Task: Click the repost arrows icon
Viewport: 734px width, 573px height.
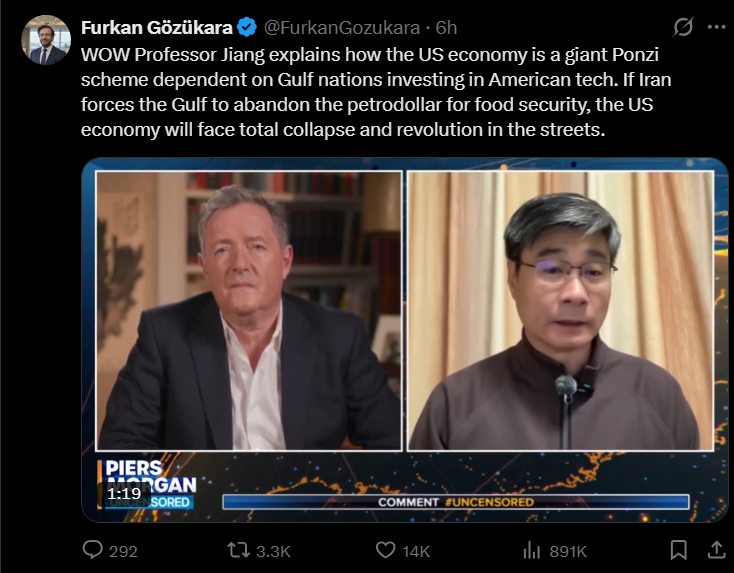Action: pos(238,550)
